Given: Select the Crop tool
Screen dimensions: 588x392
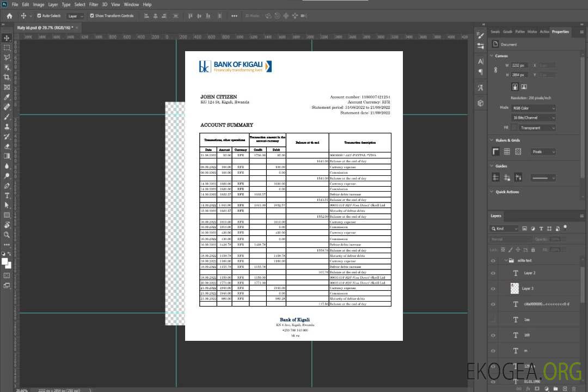Looking at the screenshot, I should [7, 77].
